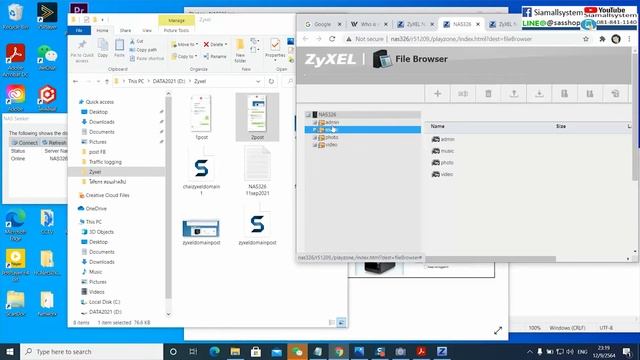640x360 pixels.
Task: Click Paste shortcut in Explorer ribbon
Action: [147, 59]
